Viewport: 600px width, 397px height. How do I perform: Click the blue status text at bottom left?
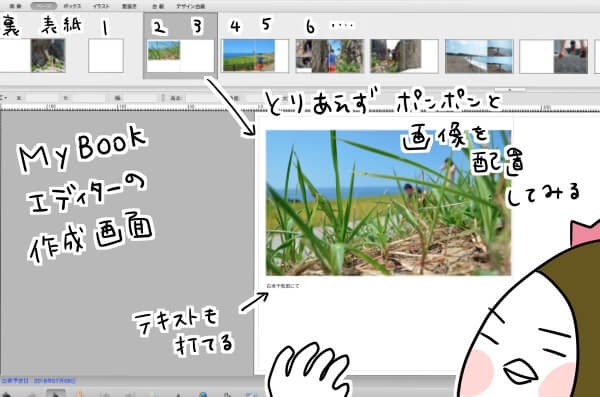(38, 381)
